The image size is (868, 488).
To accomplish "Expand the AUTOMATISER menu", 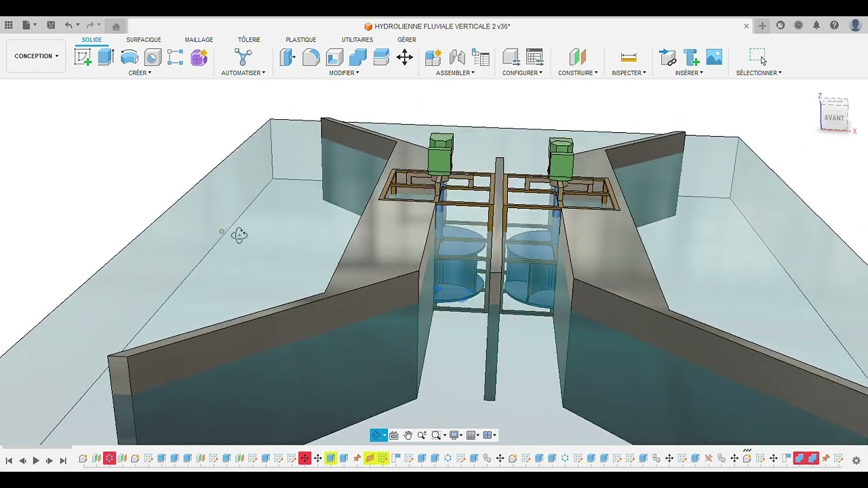I will tap(243, 73).
